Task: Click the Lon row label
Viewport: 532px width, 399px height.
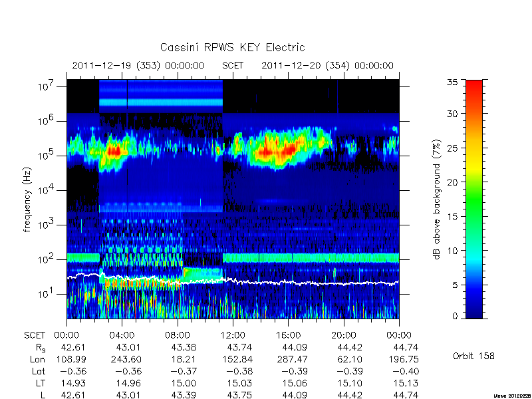Action: [x=38, y=359]
